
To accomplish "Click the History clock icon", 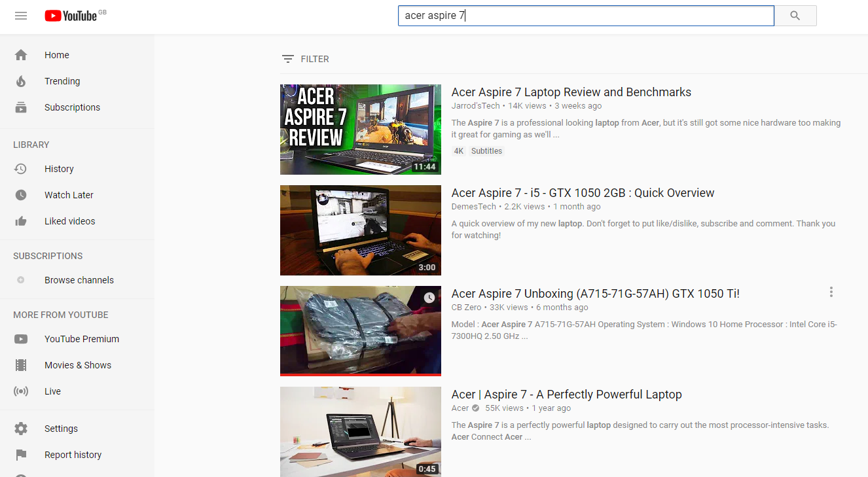I will pyautogui.click(x=21, y=169).
